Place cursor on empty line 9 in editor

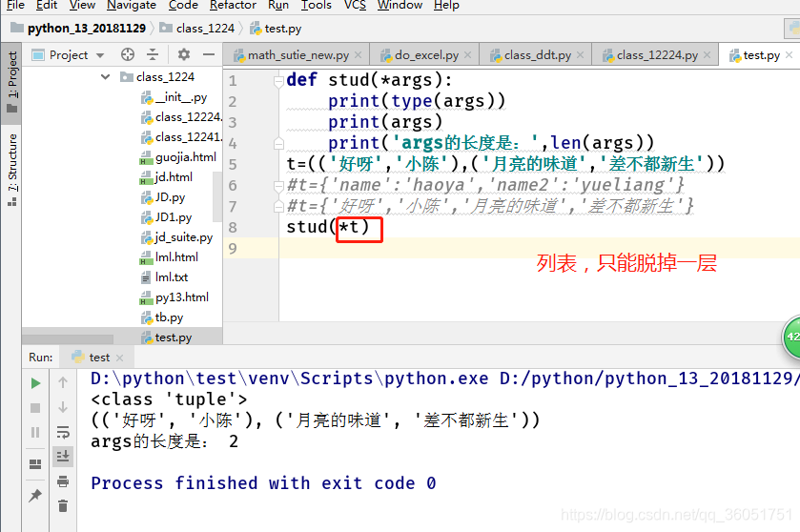[539, 249]
